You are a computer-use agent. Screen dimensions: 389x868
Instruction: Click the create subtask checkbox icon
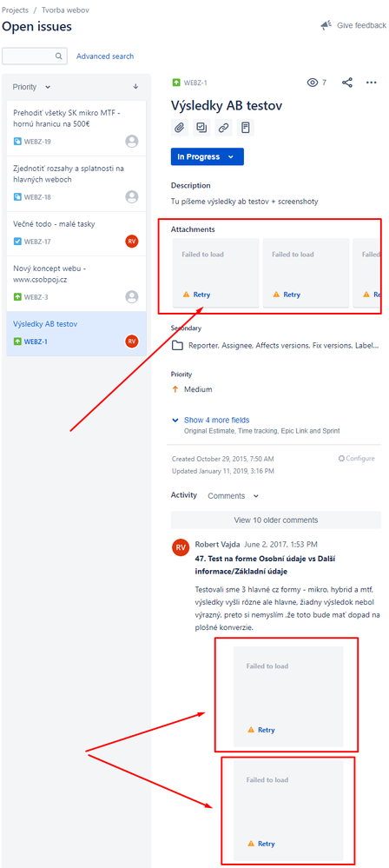coord(201,128)
